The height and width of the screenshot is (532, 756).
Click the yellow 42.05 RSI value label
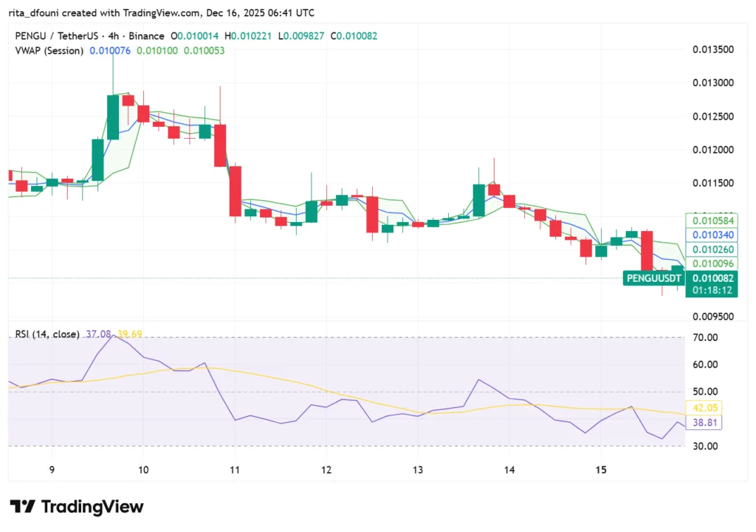(707, 407)
